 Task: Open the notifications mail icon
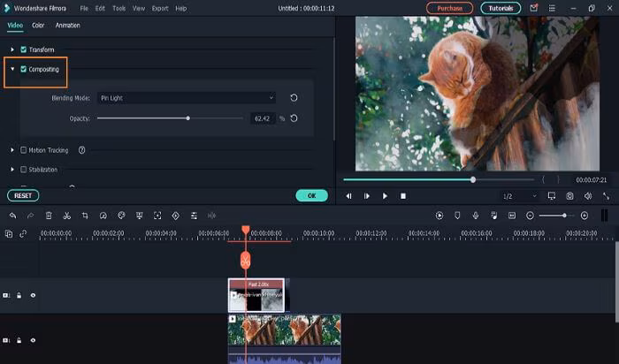coord(534,8)
